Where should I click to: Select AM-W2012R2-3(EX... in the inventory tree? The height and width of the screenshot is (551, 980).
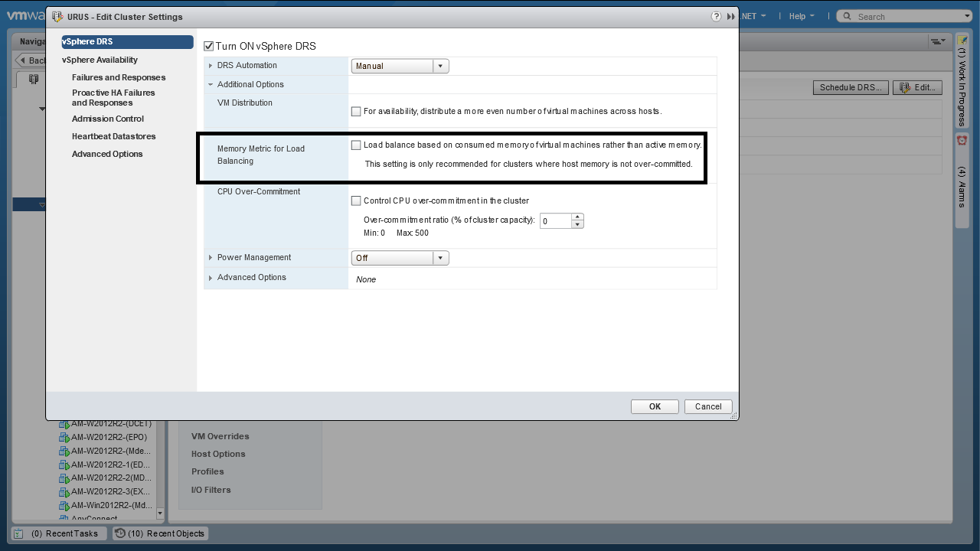(x=111, y=492)
